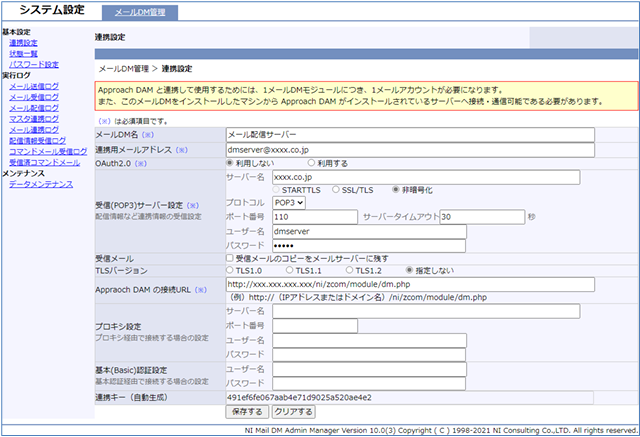Screen dimensions: 640x437
Task: Click the POP3 サーバー名 field
Action: (426, 177)
